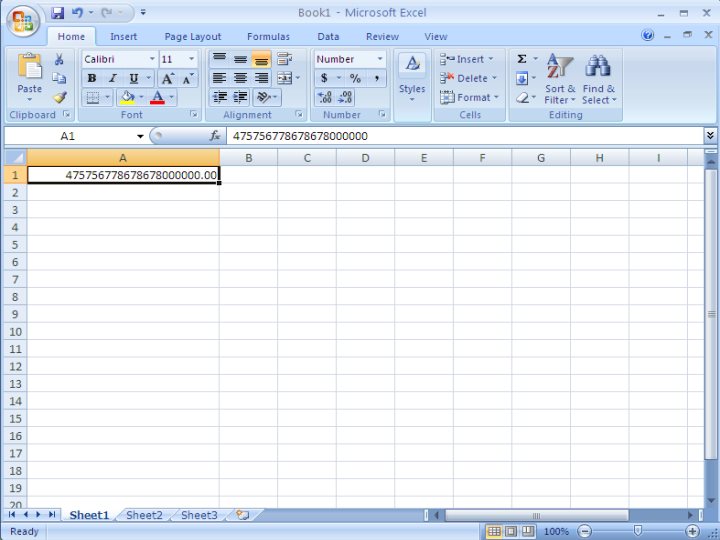
Task: Decrease font size with Shrink Font
Action: point(188,79)
